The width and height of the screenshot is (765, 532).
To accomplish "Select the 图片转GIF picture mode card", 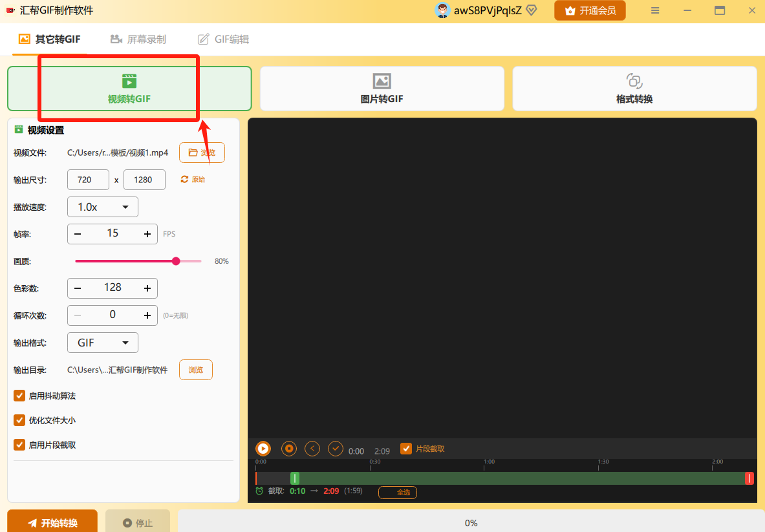I will click(382, 89).
